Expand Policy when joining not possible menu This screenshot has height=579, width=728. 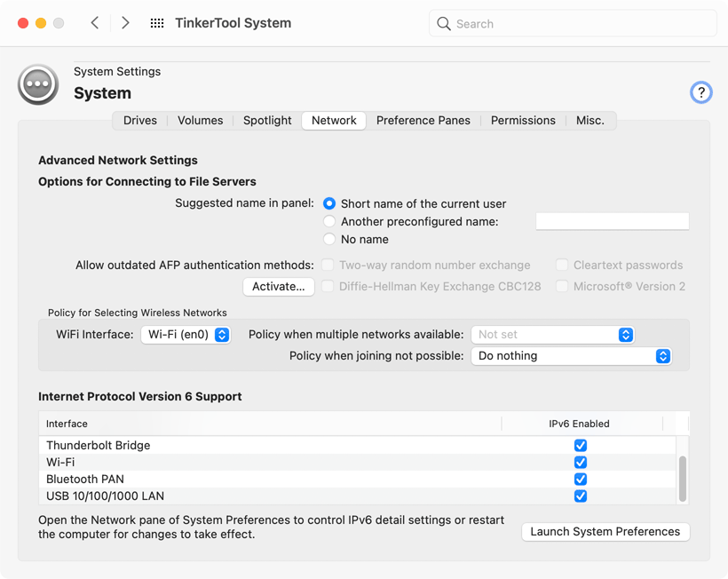pyautogui.click(x=570, y=356)
